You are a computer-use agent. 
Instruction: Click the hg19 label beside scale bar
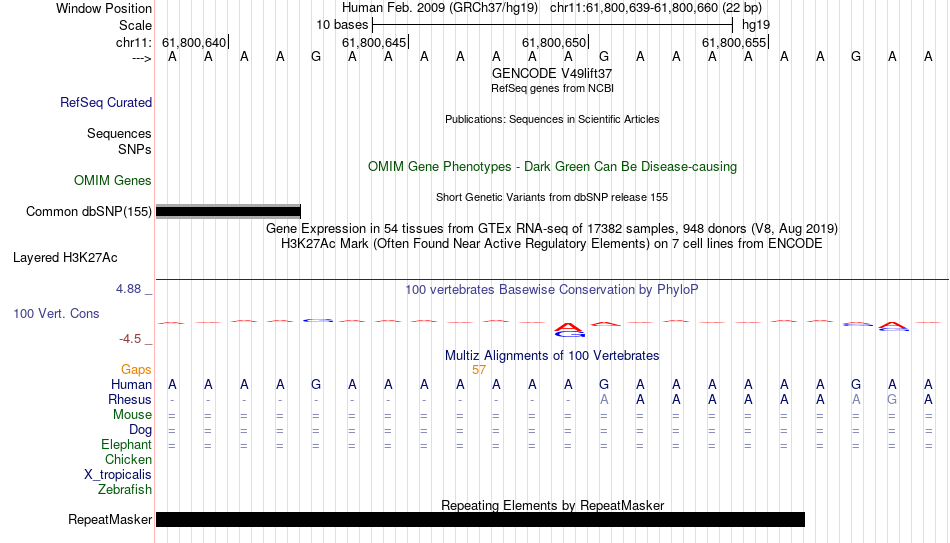click(x=756, y=25)
